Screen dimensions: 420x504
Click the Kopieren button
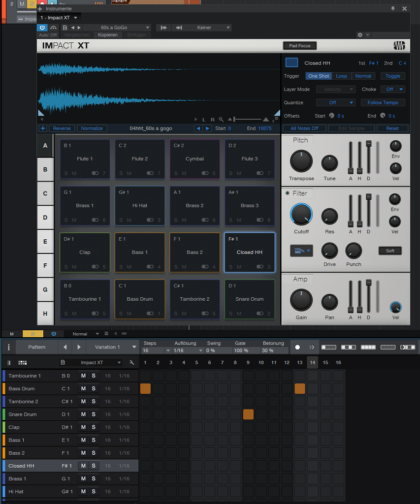coord(108,35)
